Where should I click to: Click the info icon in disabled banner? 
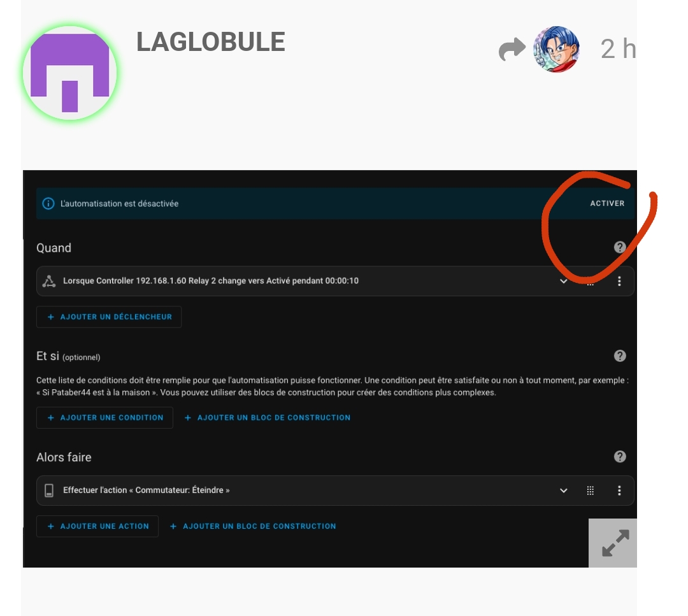(48, 204)
